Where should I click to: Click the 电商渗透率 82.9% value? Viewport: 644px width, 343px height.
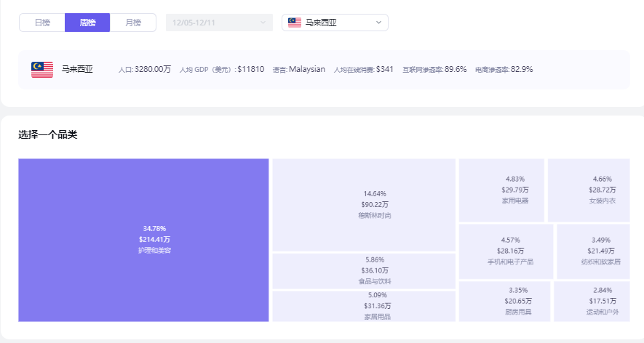pyautogui.click(x=504, y=69)
